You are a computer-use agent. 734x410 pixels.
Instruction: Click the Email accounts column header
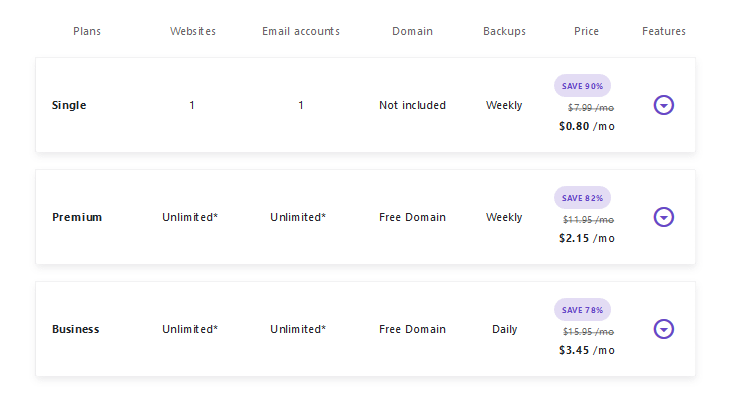301,31
